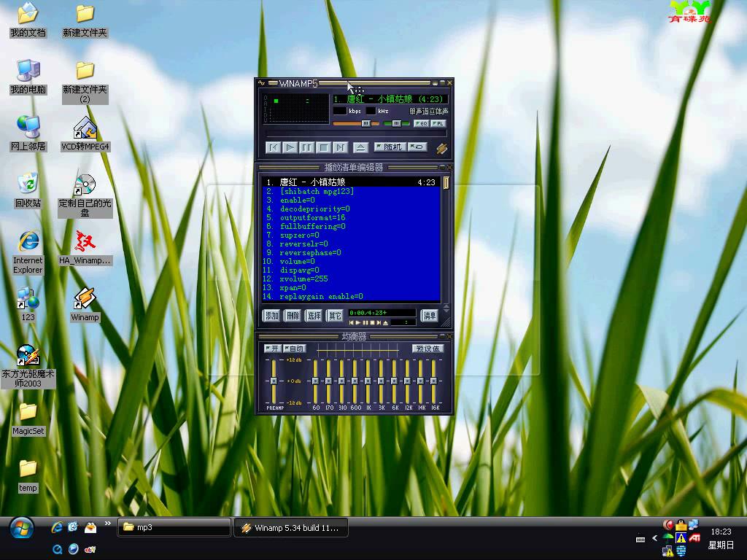Screen dimensions: 747x560
Task: Click mini play button in playlist editor
Action: tap(357, 323)
